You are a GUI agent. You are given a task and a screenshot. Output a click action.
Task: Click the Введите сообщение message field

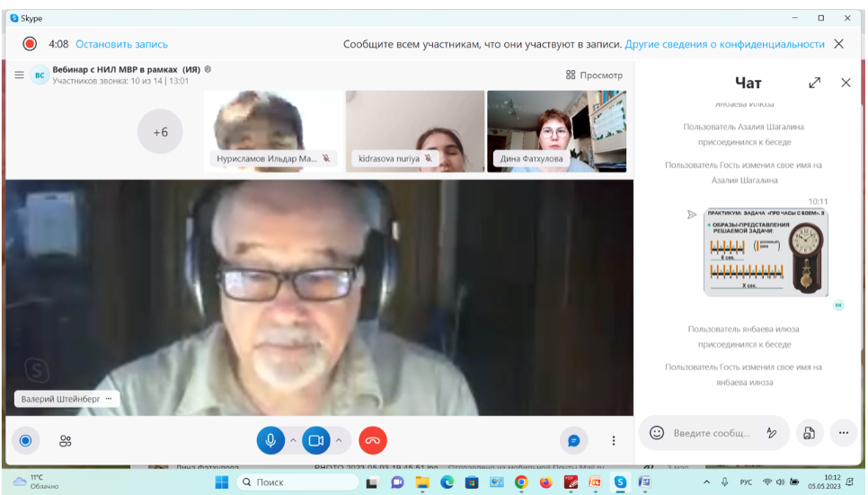pyautogui.click(x=712, y=433)
